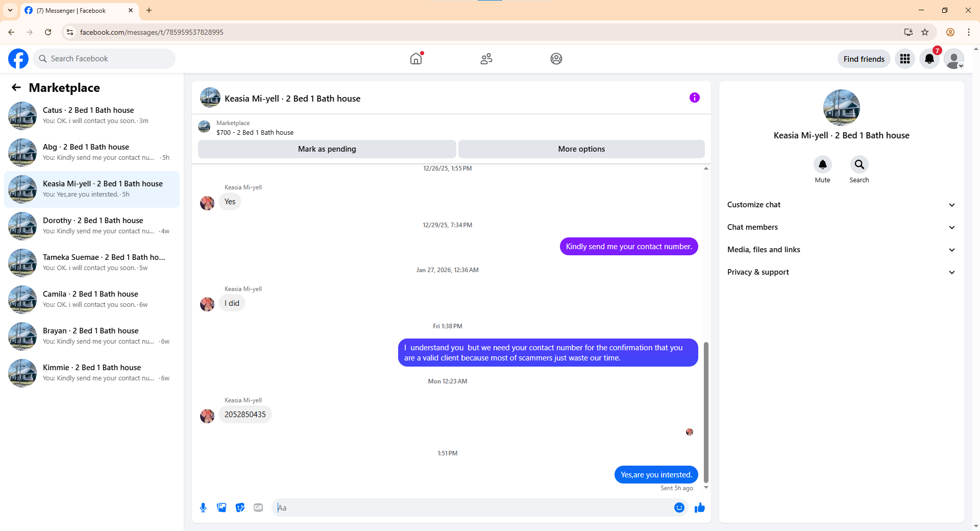The image size is (980, 531).
Task: Click the chat scrollbar thumb
Action: [706, 413]
